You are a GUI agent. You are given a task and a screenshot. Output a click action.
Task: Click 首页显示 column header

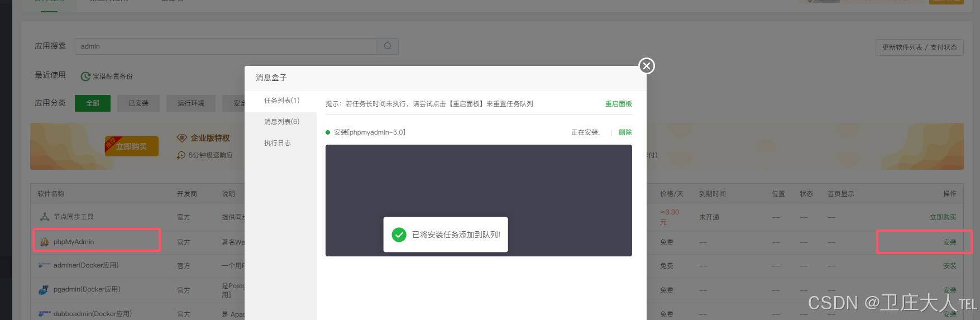pyautogui.click(x=841, y=194)
